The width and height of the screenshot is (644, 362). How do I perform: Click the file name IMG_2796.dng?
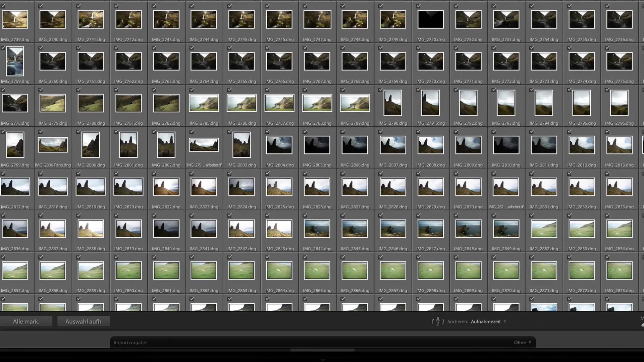tap(620, 123)
